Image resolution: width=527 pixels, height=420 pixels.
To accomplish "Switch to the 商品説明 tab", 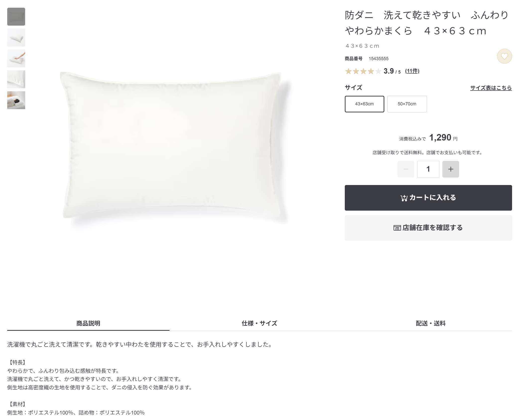I will tap(88, 323).
